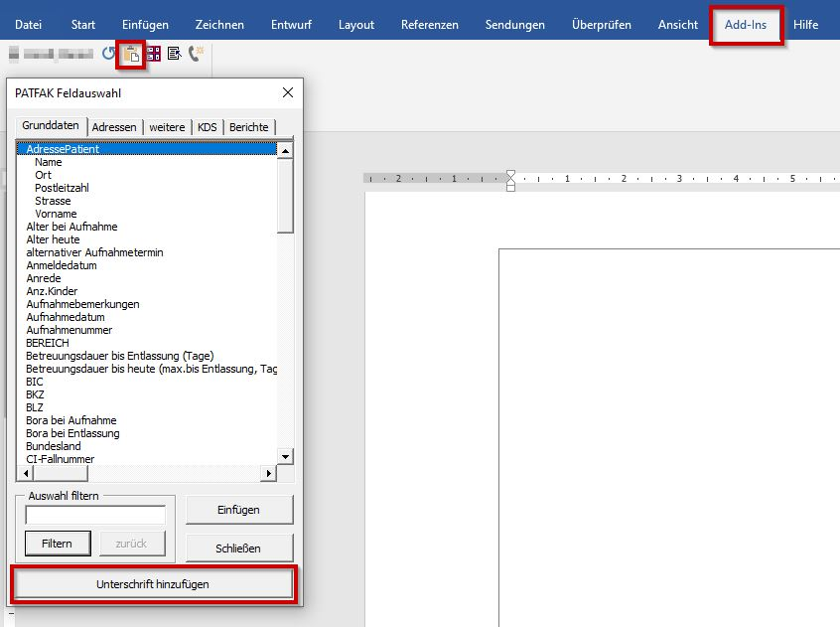Close the PATFAK Feldauswahl dialog with X
This screenshot has width=840, height=627.
coord(288,92)
